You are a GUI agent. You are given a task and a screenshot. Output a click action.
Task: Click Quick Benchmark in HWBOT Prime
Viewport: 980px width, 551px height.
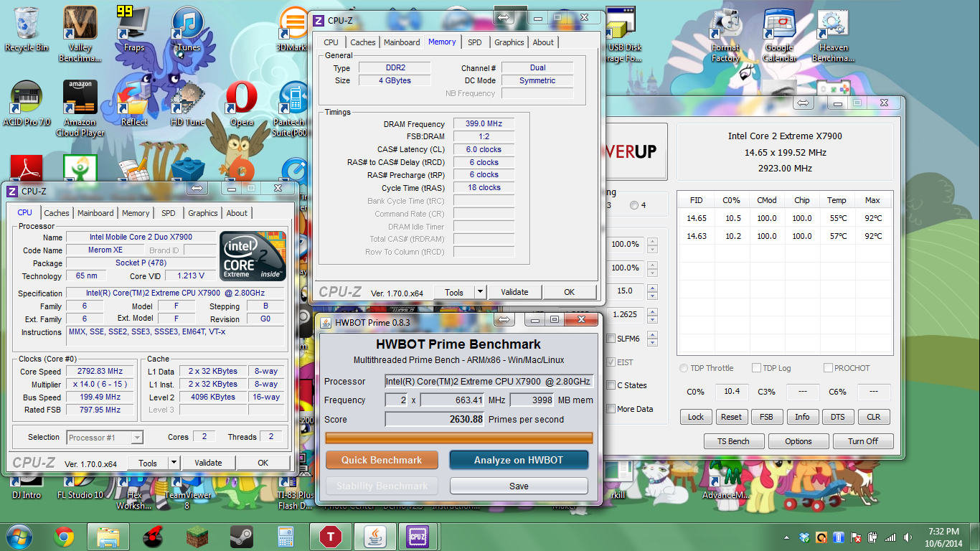[x=382, y=460]
